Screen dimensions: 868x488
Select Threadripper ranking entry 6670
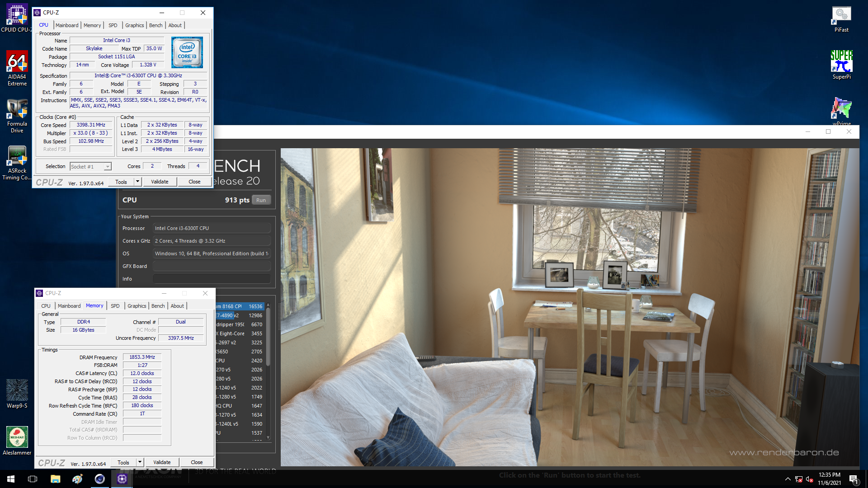coord(240,324)
